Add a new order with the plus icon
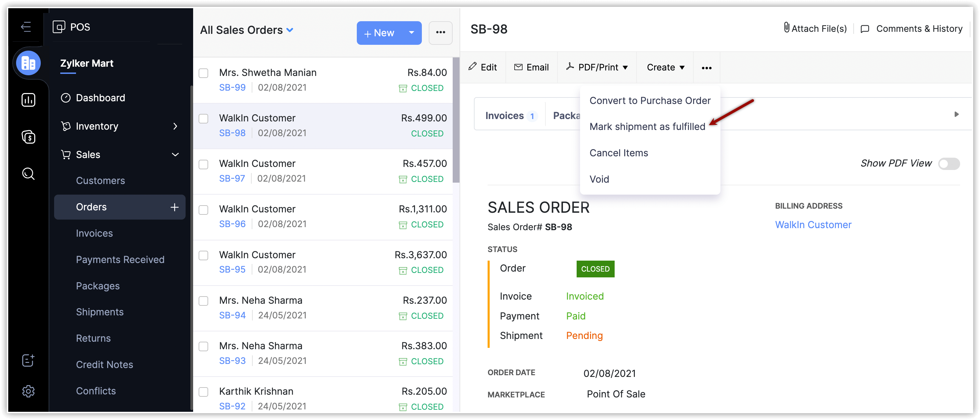Viewport: 980px width, 420px height. [x=174, y=207]
